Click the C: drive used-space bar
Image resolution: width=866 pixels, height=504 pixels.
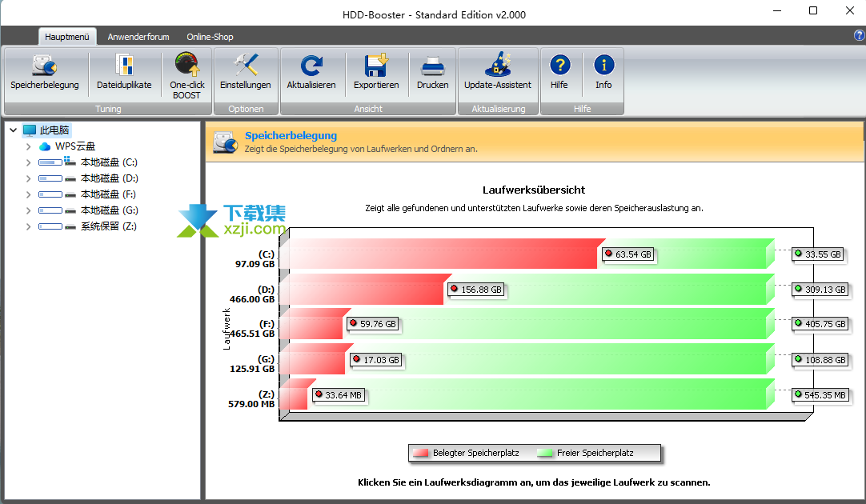pos(442,254)
